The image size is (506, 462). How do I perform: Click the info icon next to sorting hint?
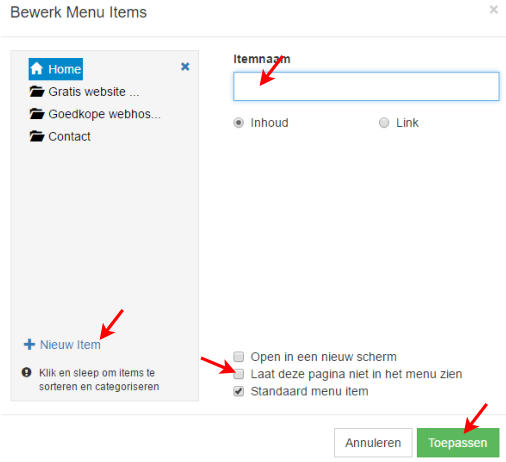tap(26, 372)
